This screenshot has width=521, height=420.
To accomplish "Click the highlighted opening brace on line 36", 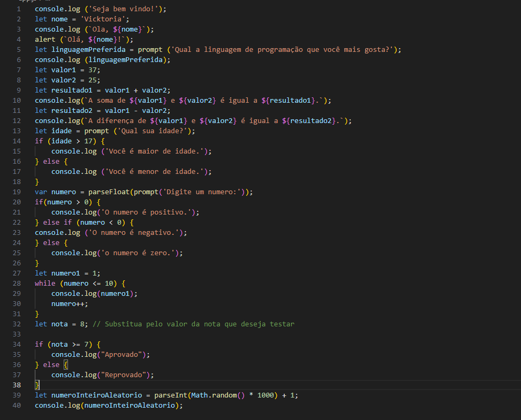I will click(66, 365).
